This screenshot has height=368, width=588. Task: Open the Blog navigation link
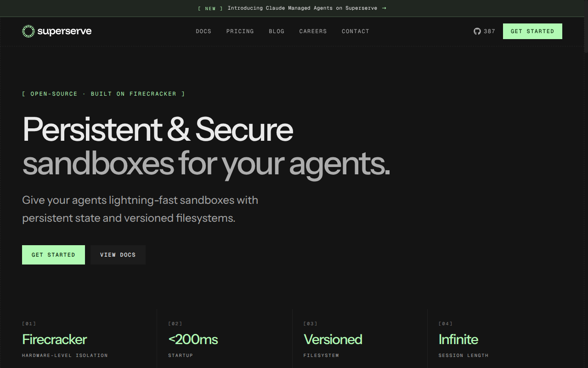click(x=277, y=31)
